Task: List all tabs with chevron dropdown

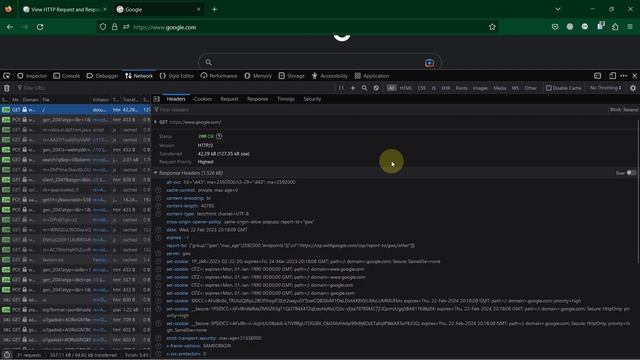Action: pos(558,9)
